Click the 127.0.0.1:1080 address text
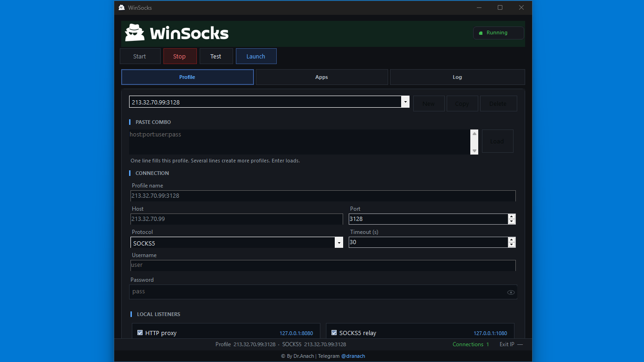 [x=490, y=333]
